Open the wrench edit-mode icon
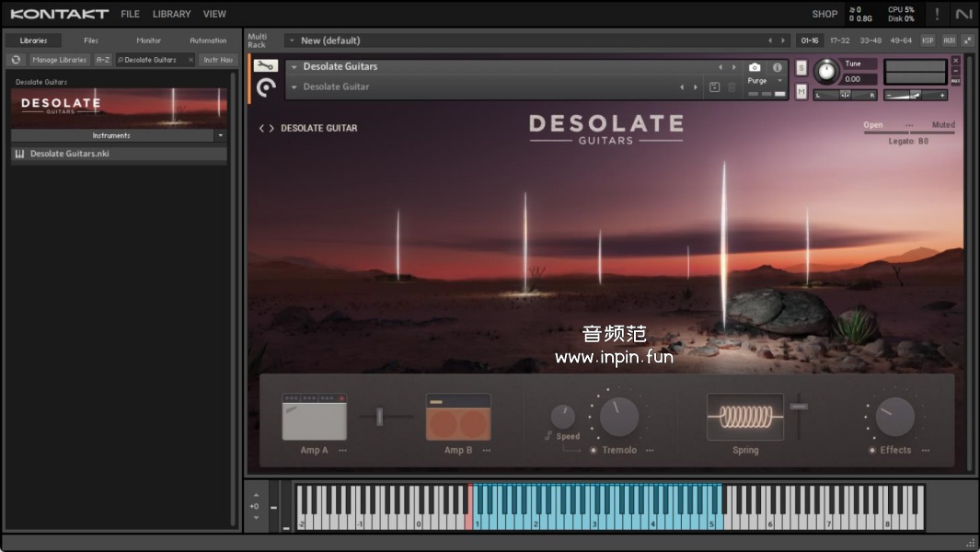This screenshot has height=552, width=980. pos(266,66)
